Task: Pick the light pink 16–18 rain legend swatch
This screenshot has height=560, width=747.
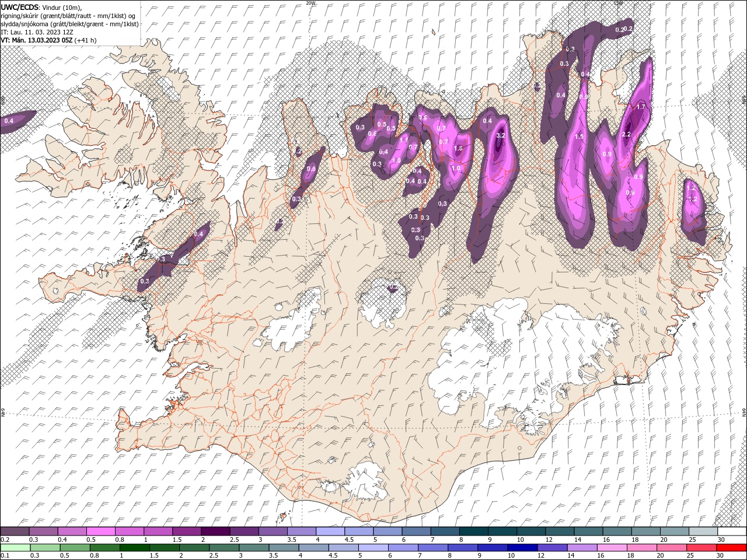Action: [x=612, y=548]
